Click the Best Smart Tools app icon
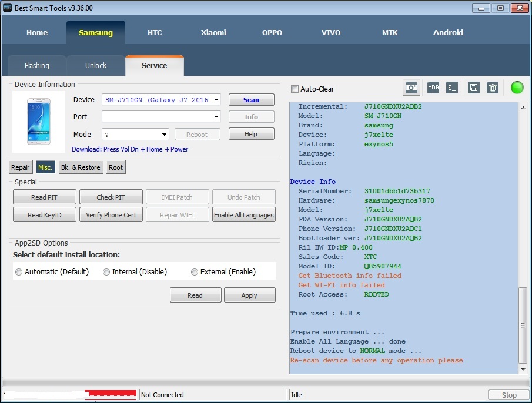This screenshot has width=532, height=403. [7, 8]
